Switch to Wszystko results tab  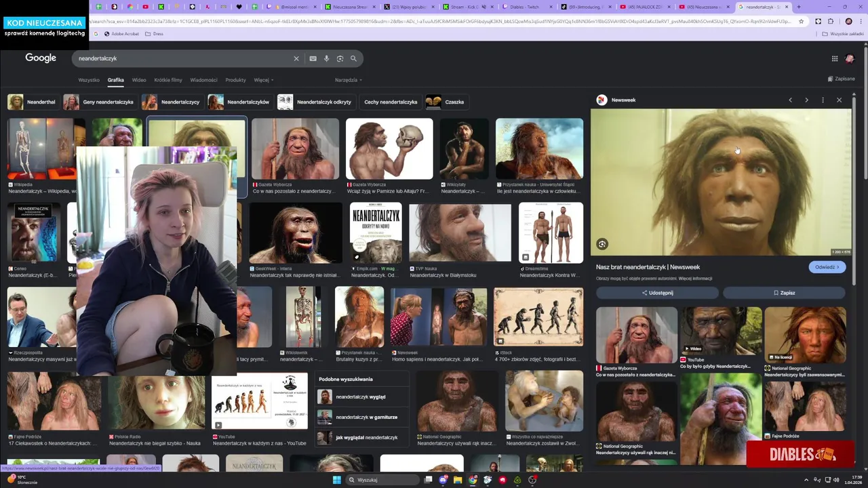(89, 80)
